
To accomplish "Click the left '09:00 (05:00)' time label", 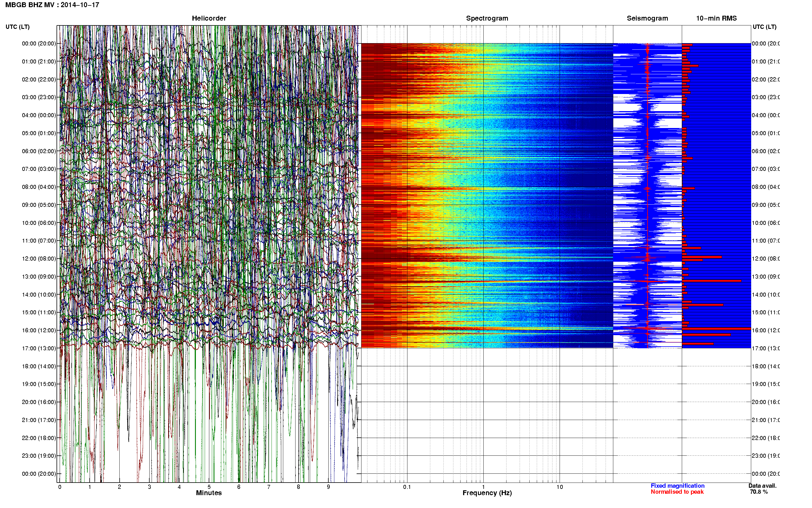I will [39, 205].
